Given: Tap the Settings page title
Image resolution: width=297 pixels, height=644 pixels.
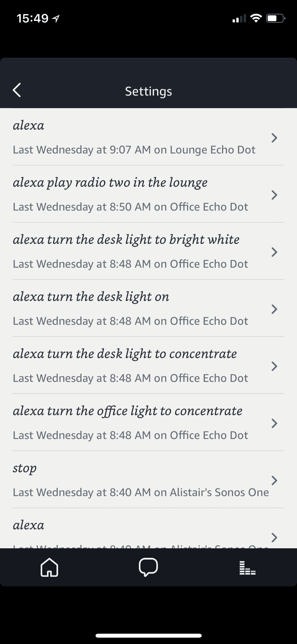Looking at the screenshot, I should tap(148, 91).
